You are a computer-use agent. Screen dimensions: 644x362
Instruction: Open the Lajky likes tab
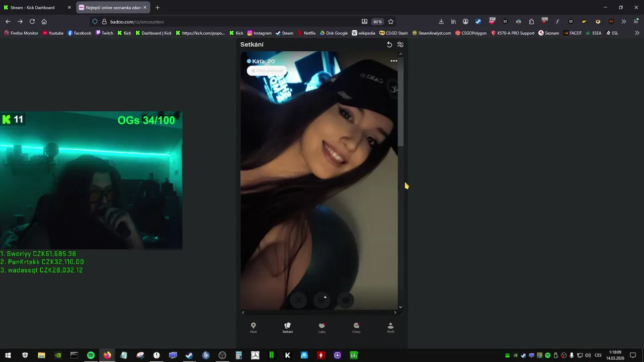[322, 328]
